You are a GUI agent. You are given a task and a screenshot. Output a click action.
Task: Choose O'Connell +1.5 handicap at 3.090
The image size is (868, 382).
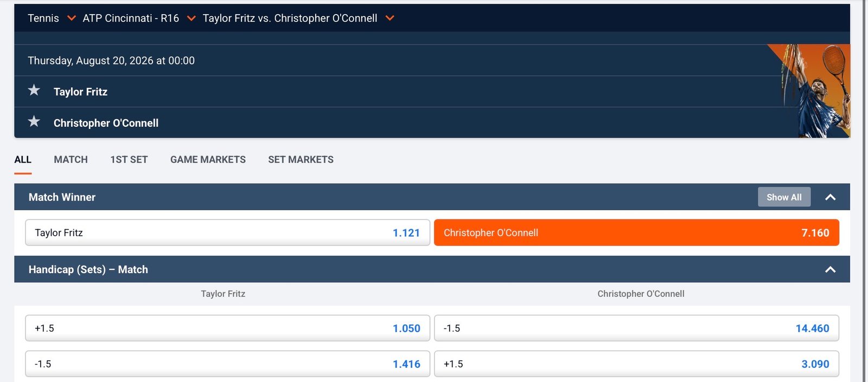pyautogui.click(x=636, y=364)
